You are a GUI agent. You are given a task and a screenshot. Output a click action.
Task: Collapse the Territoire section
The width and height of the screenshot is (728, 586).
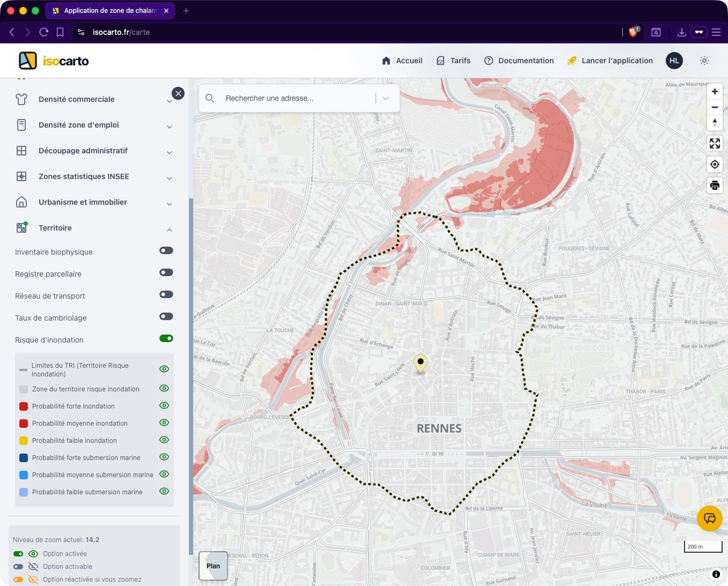click(x=170, y=229)
